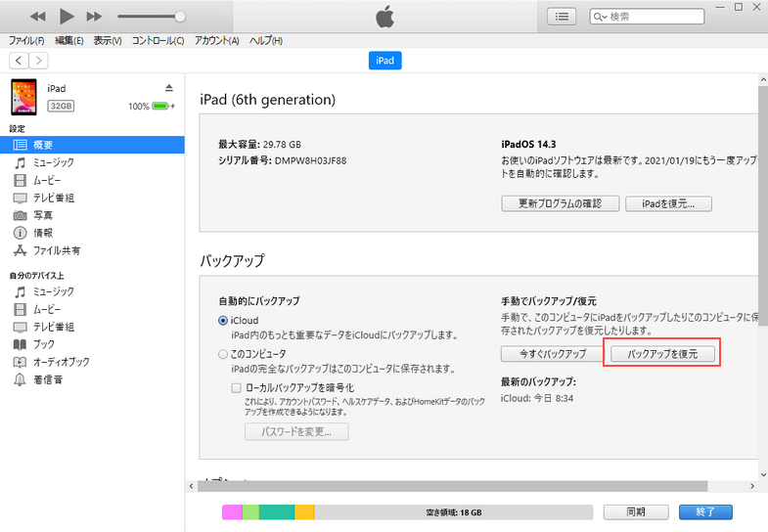
Task: Click パスワードを変更... button
Action: [x=296, y=431]
